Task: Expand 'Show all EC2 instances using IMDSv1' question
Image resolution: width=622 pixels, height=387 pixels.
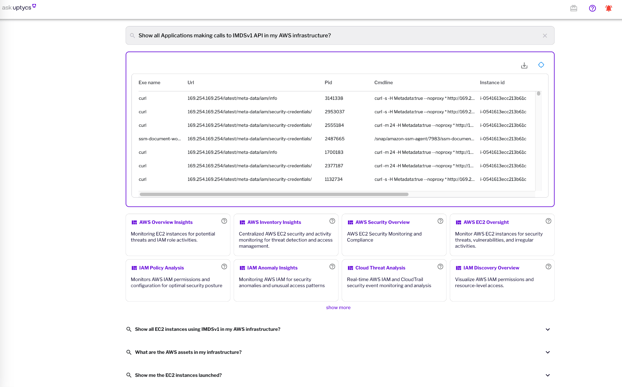Action: [548, 330]
